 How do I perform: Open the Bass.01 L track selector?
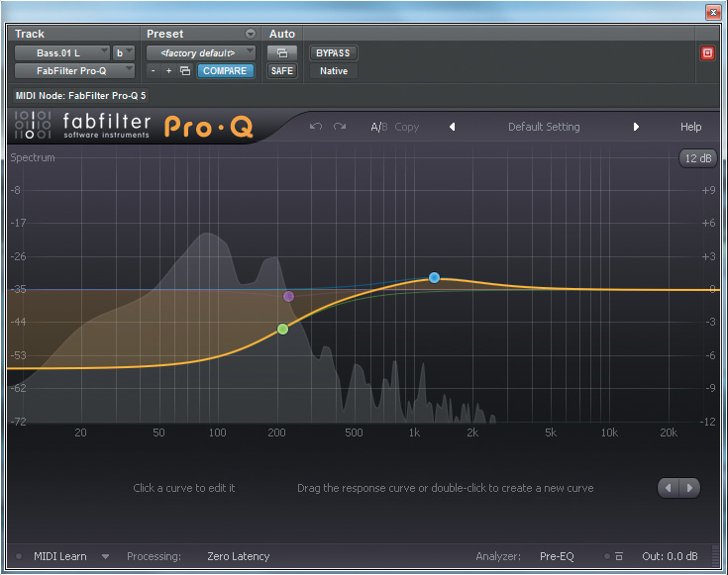[61, 52]
